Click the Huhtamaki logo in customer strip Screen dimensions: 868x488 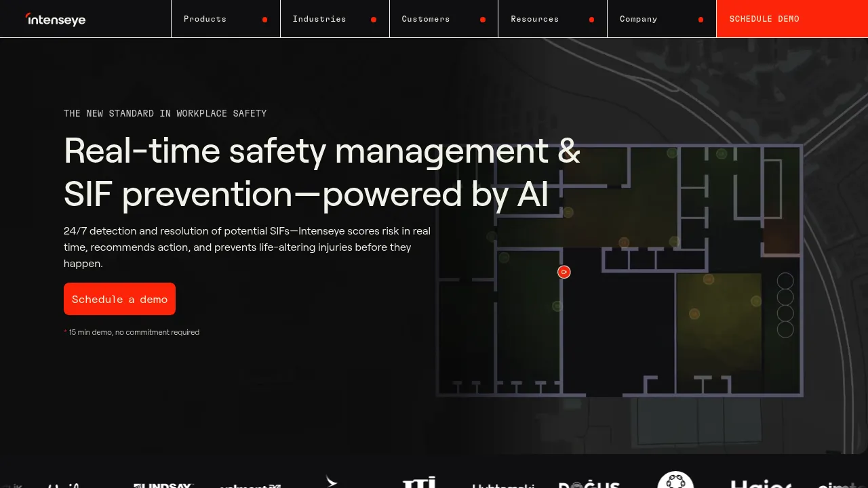point(504,485)
